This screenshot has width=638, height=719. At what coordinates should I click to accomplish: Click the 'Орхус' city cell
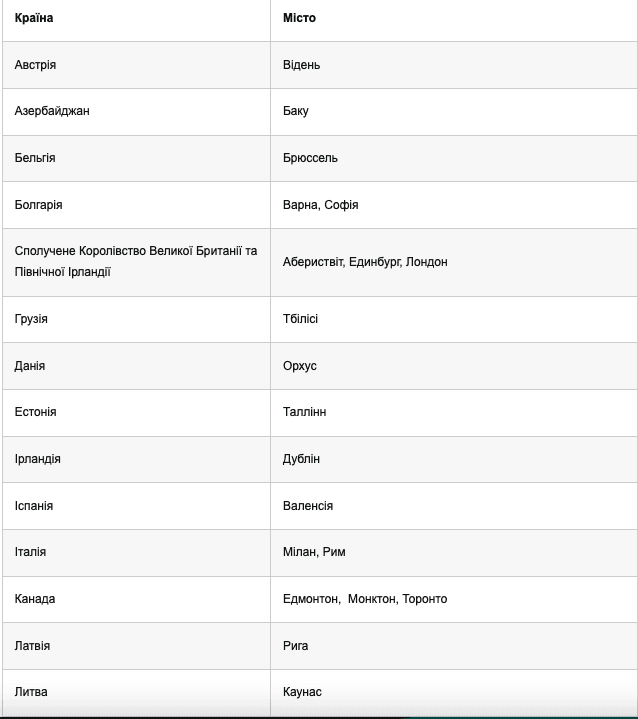[300, 366]
